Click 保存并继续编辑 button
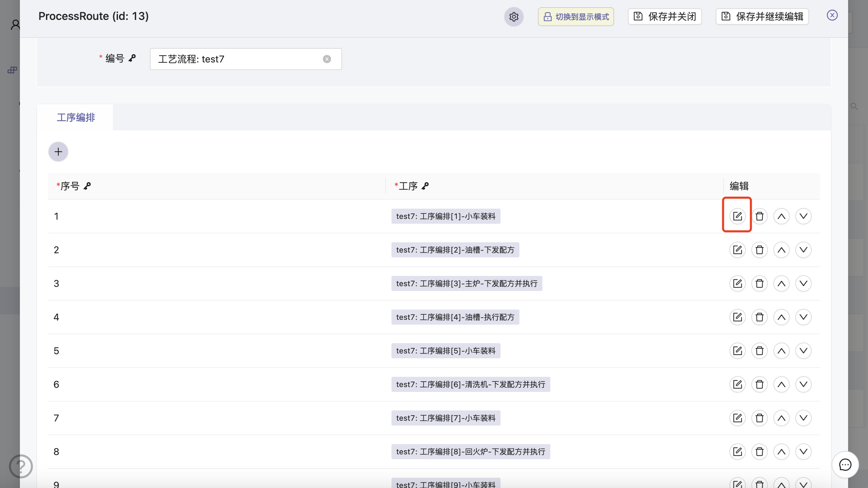This screenshot has height=488, width=868. [762, 16]
